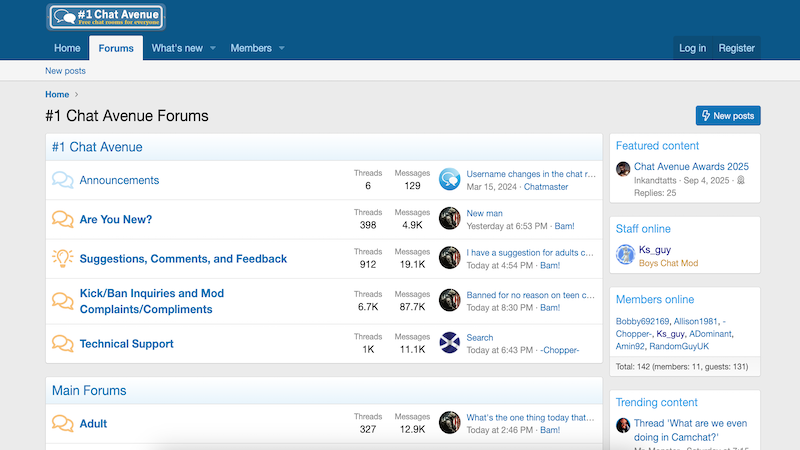Click member Allison1981 in Members online
800x450 pixels.
(695, 321)
